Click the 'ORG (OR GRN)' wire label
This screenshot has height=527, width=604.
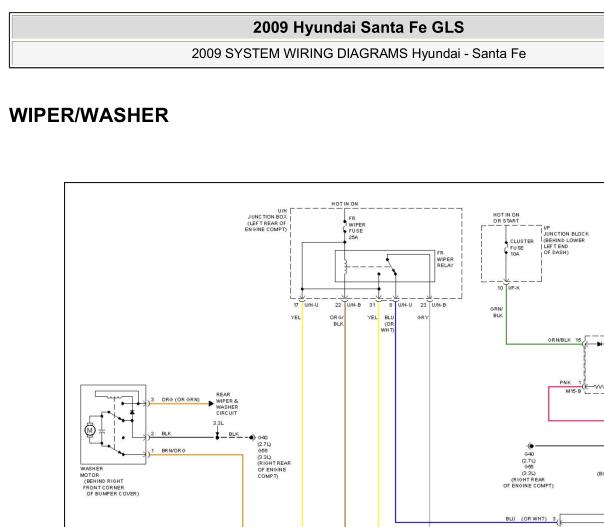(x=180, y=399)
